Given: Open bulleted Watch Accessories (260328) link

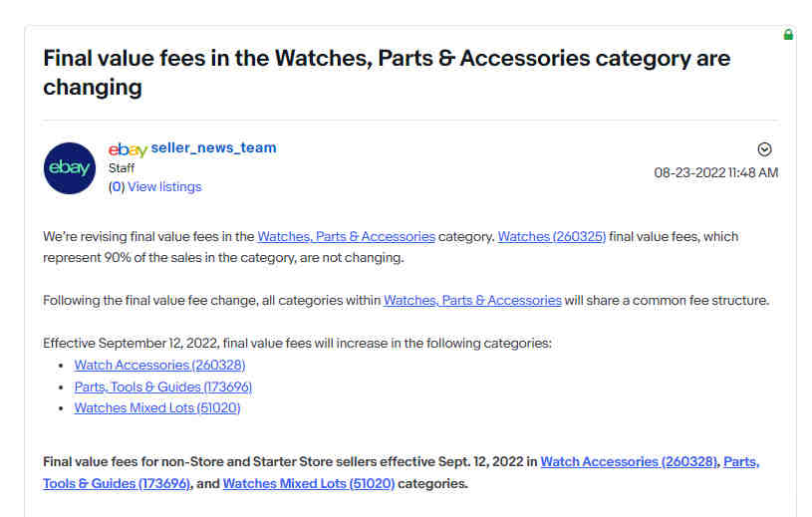Looking at the screenshot, I should click(x=159, y=365).
